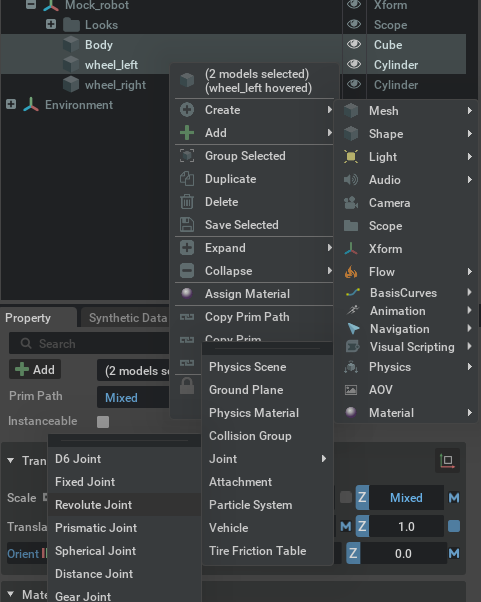
Task: Expand the Looks folder node
Action: (51, 24)
